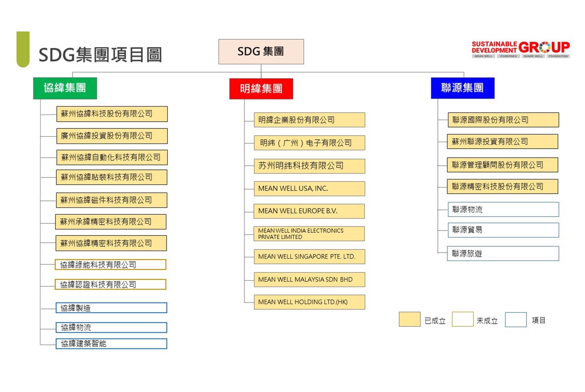Select the blue 聯源集團 group header
The image size is (585, 392).
(x=463, y=88)
